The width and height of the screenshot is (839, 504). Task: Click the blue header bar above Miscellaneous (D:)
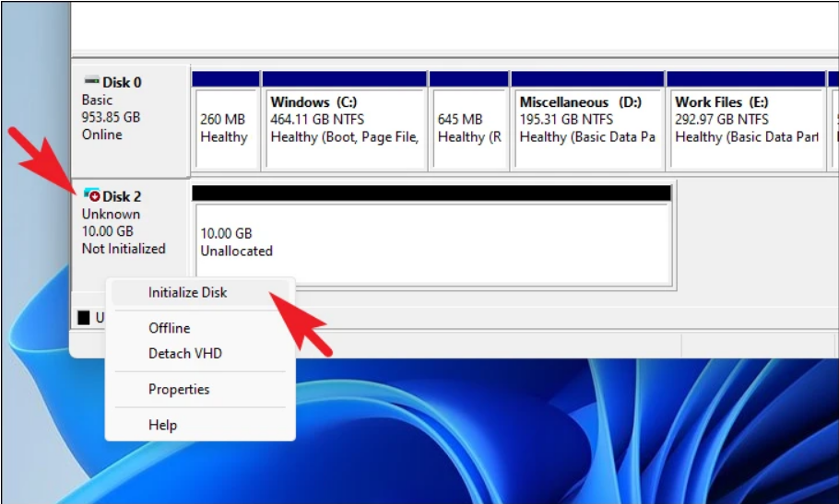tap(587, 79)
